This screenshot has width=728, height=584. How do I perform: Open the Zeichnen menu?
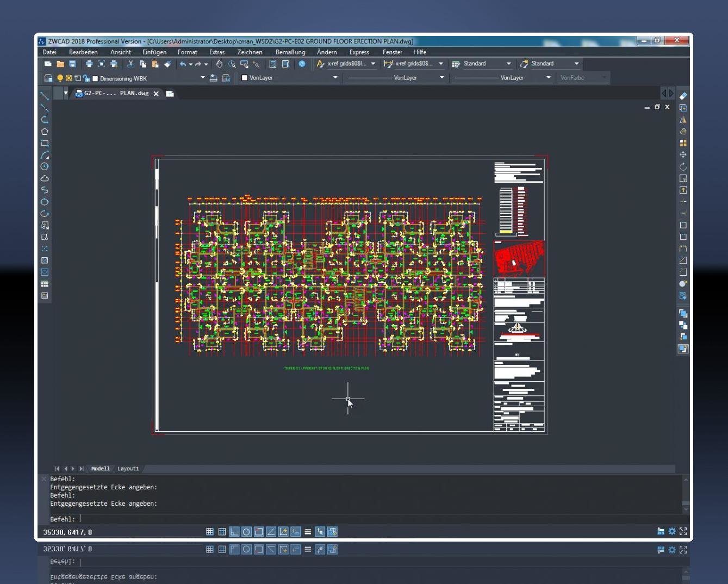click(250, 52)
